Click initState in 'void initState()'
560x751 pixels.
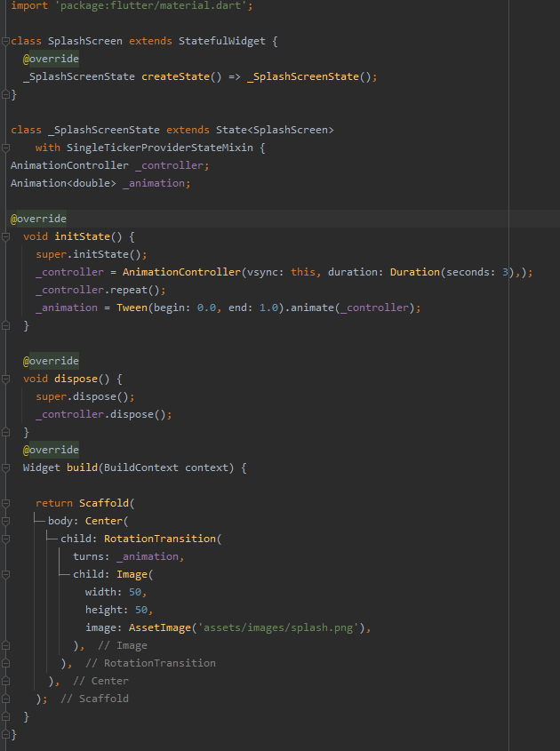point(83,236)
